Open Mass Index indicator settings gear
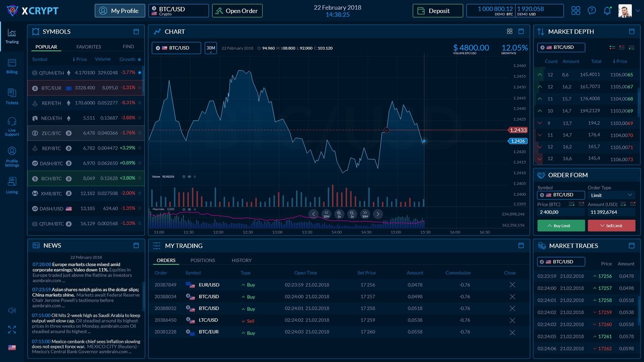Image resolution: width=644 pixels, height=362 pixels. pyautogui.click(x=184, y=209)
